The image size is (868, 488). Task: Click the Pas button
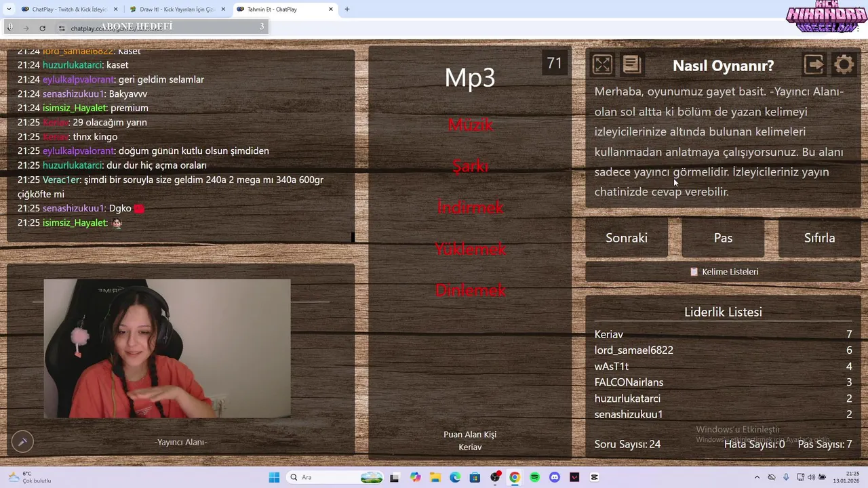point(723,238)
